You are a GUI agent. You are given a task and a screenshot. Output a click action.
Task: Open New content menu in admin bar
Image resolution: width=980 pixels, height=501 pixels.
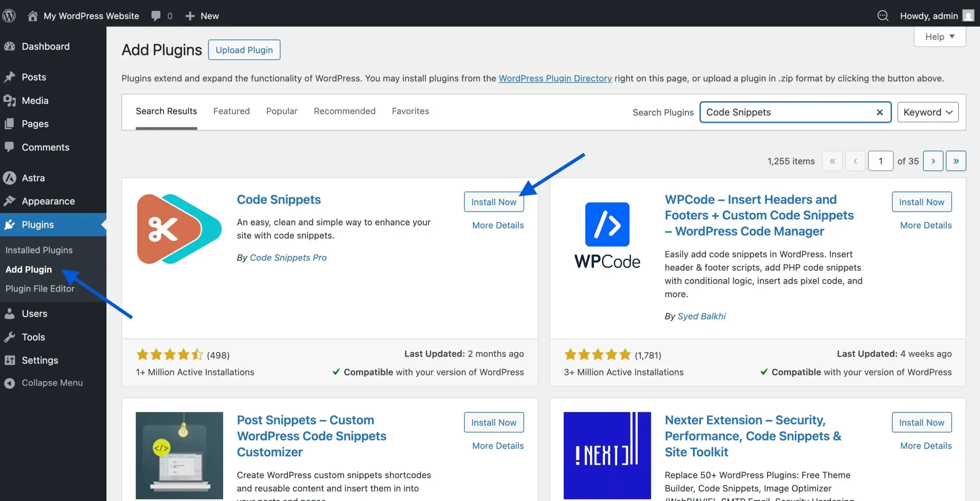(x=202, y=16)
